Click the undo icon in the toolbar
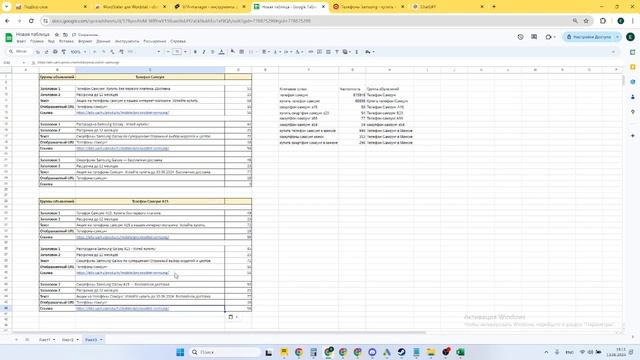640x360 pixels. tap(38, 52)
